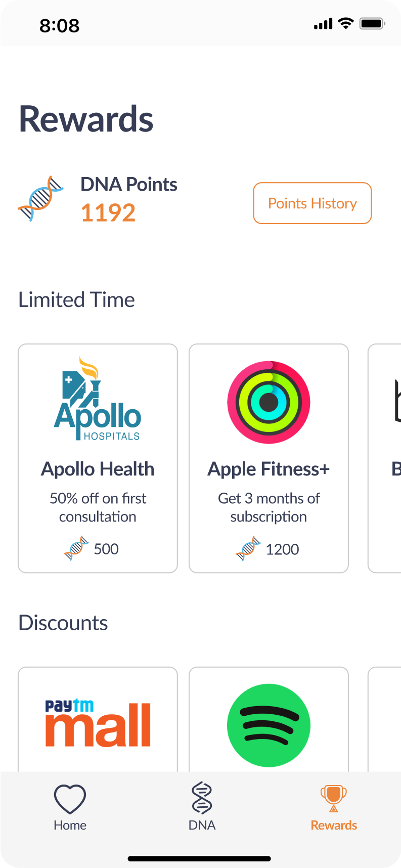The height and width of the screenshot is (868, 401).
Task: Click the 1192 points balance
Action: 108,212
